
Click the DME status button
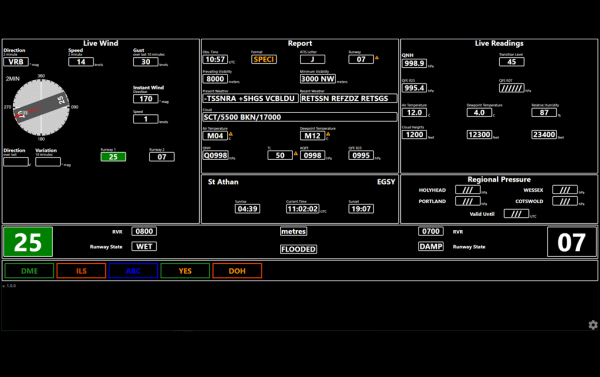point(29,271)
